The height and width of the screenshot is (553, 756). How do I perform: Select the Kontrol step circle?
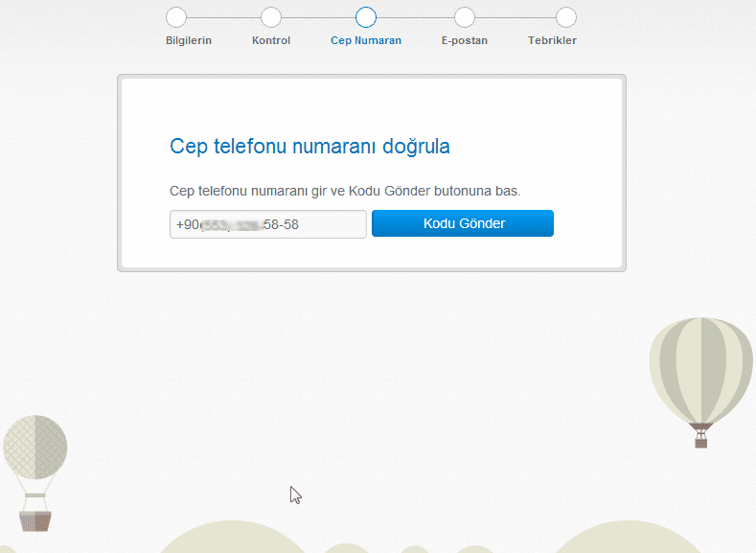tap(271, 17)
